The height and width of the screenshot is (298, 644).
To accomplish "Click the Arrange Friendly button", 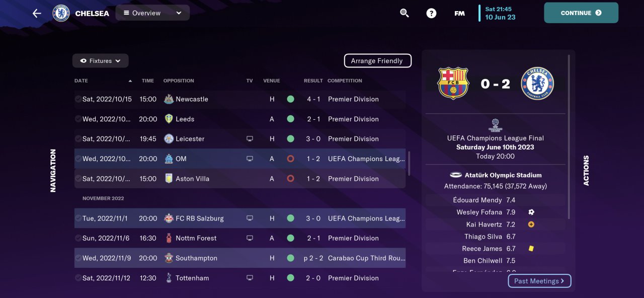I will 377,61.
